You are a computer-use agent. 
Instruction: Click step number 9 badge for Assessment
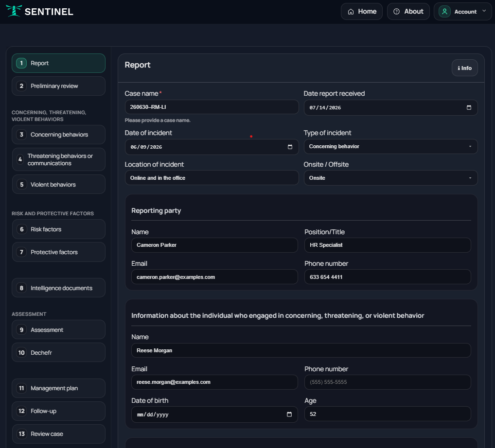[x=21, y=330]
